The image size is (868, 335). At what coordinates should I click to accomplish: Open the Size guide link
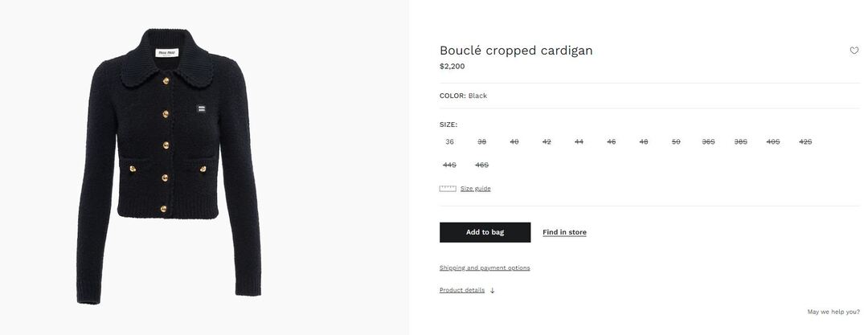coord(475,189)
